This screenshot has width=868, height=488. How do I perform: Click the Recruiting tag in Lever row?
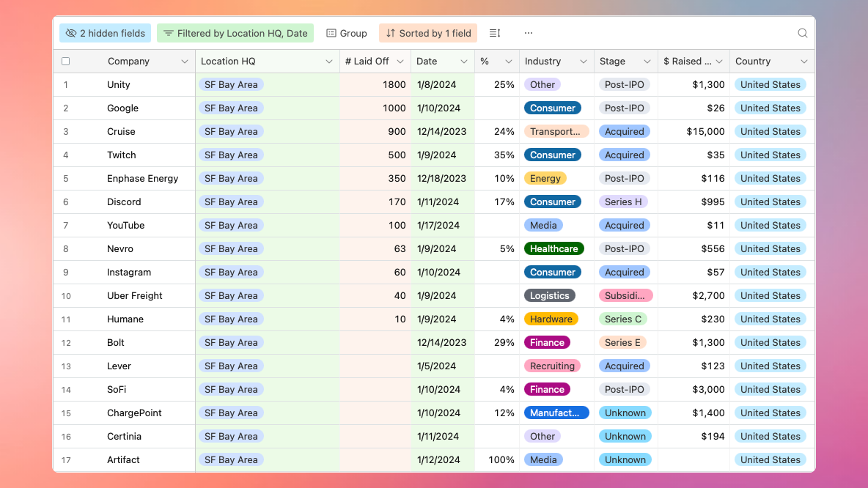[x=553, y=366]
